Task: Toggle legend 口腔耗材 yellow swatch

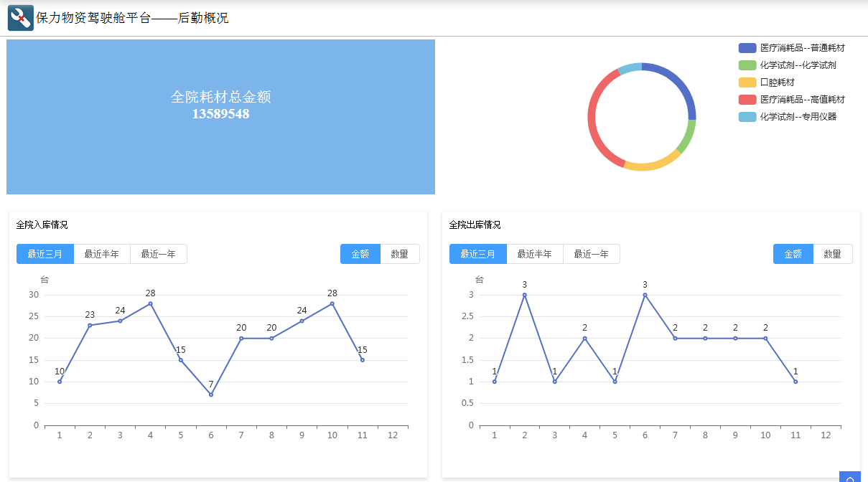Action: (x=747, y=82)
